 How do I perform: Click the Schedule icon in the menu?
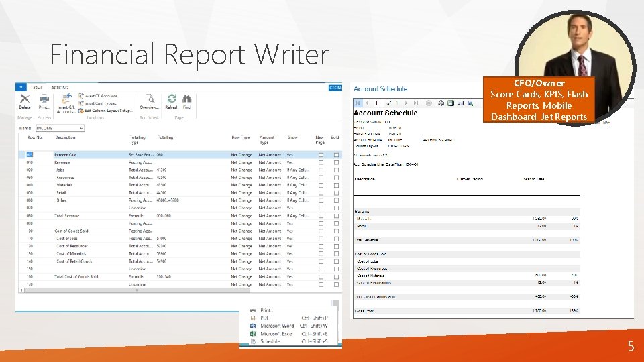tap(253, 341)
